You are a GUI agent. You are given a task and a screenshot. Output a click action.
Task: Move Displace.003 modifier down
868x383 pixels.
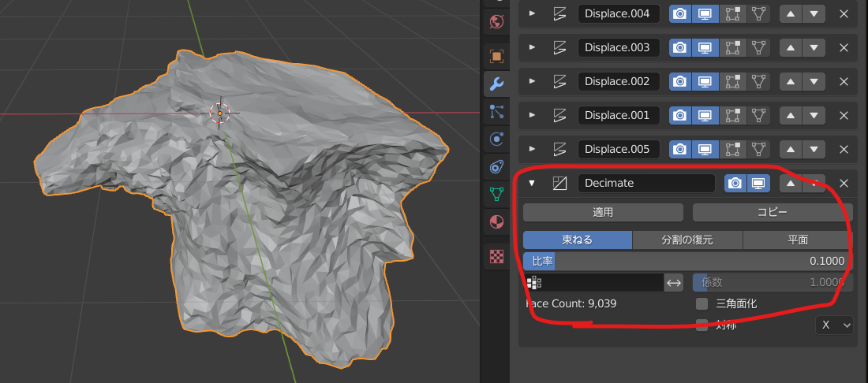tap(814, 47)
